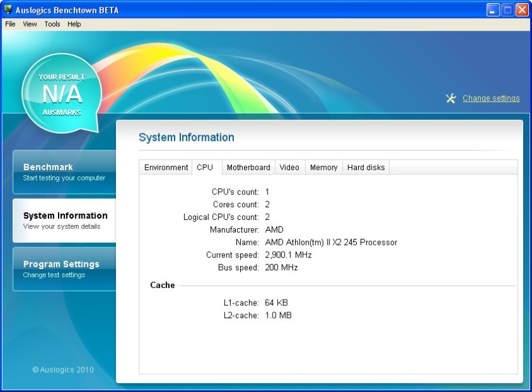Show the Memory tab
Screen dimensions: 532x392
click(324, 168)
